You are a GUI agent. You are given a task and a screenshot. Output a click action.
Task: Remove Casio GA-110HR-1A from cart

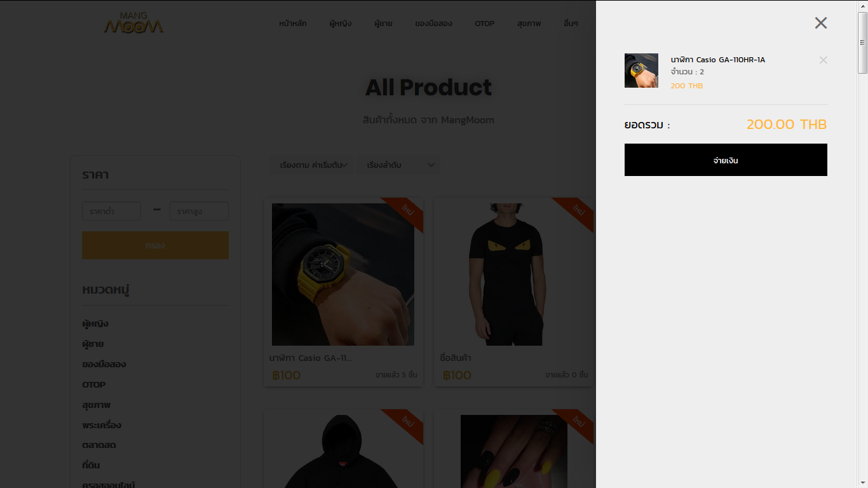click(823, 60)
